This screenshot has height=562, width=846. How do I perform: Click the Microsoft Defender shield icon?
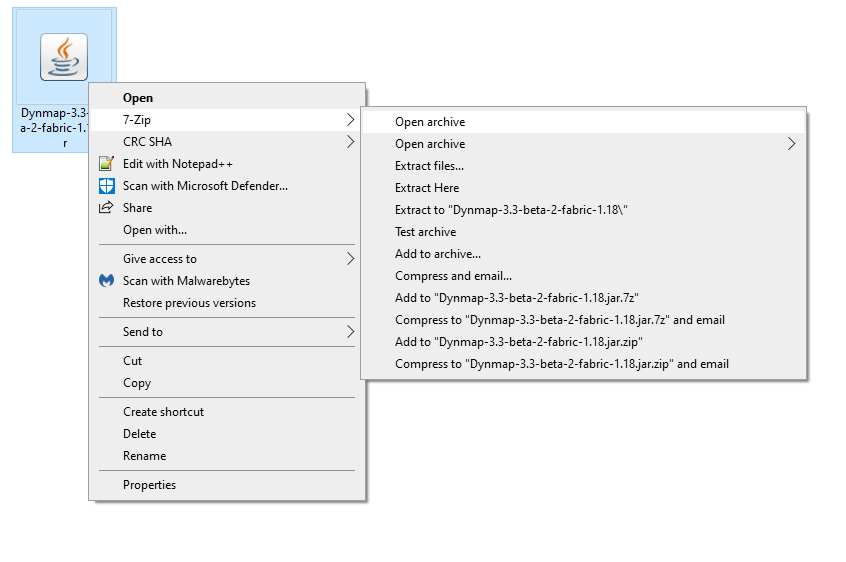click(106, 186)
